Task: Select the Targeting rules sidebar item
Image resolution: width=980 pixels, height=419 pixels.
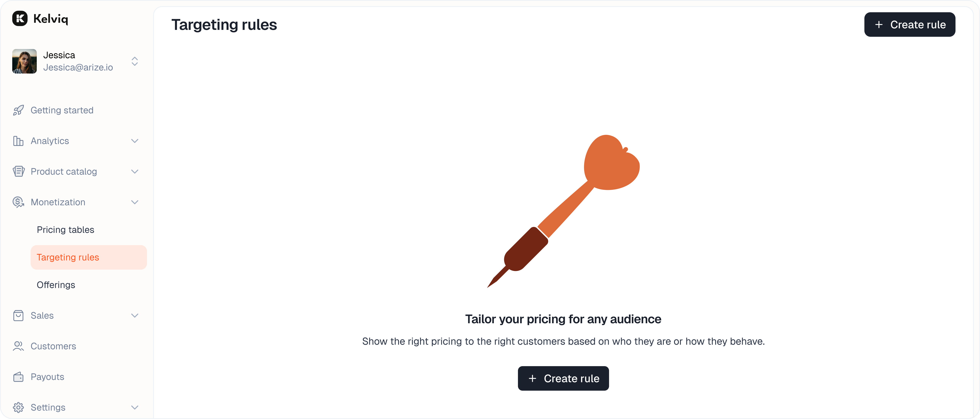Action: pyautogui.click(x=89, y=257)
